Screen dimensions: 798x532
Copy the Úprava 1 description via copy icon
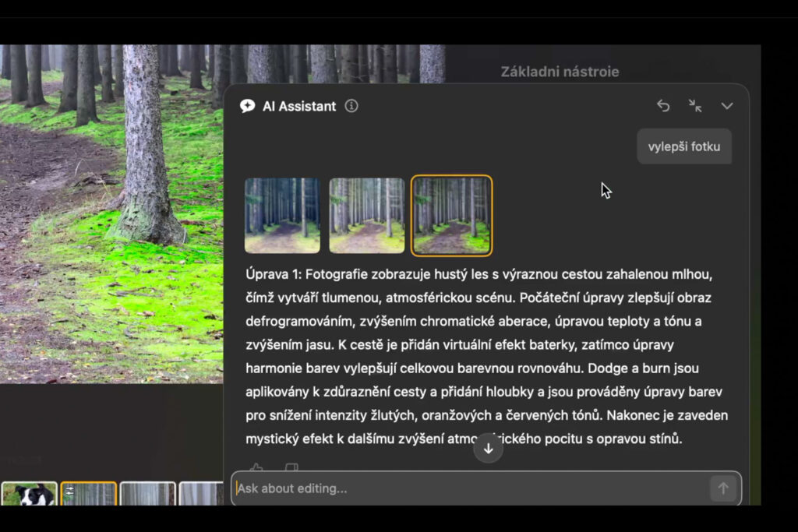(291, 465)
